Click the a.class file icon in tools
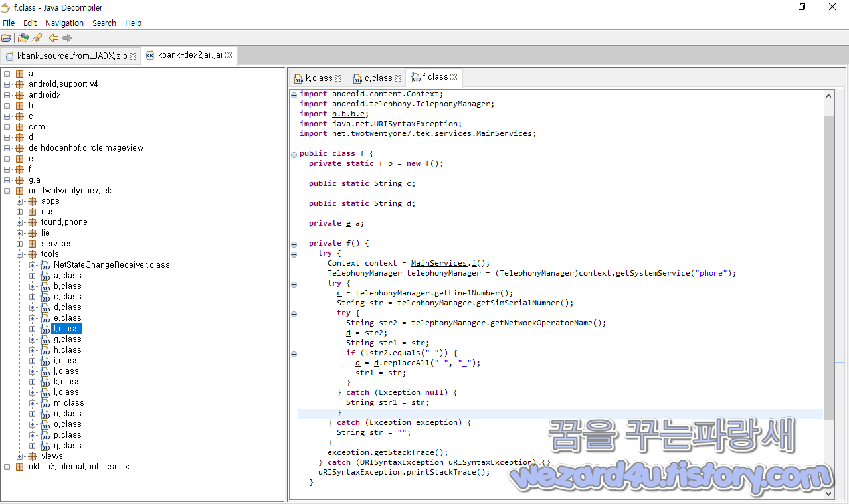The image size is (849, 504). point(45,276)
